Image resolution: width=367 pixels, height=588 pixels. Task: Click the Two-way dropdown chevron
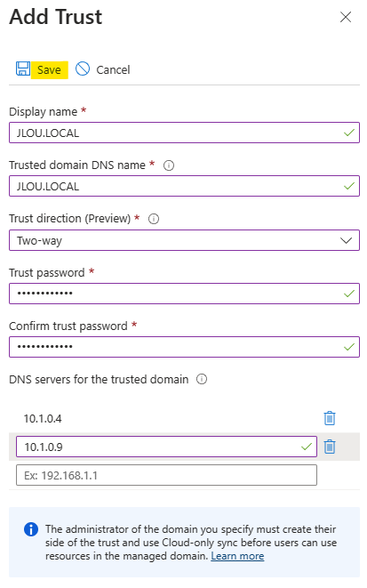click(x=346, y=240)
